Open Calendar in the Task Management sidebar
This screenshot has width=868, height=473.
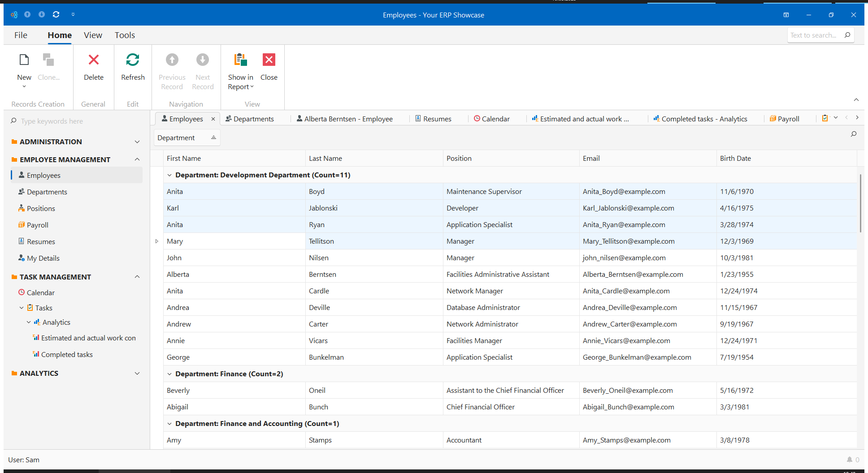[40, 292]
